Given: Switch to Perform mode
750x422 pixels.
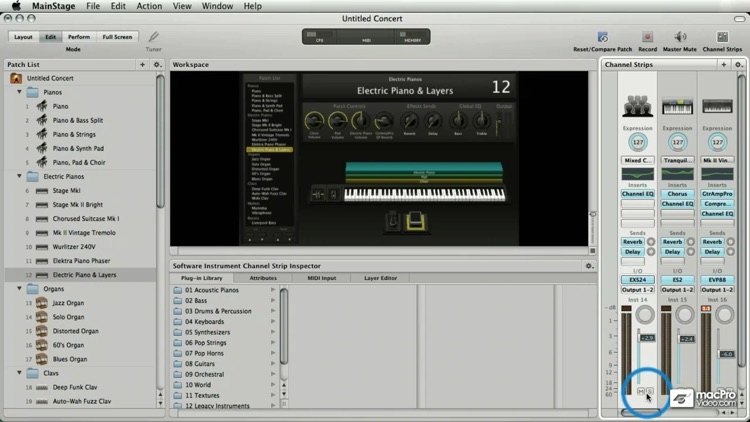Looking at the screenshot, I should [79, 37].
